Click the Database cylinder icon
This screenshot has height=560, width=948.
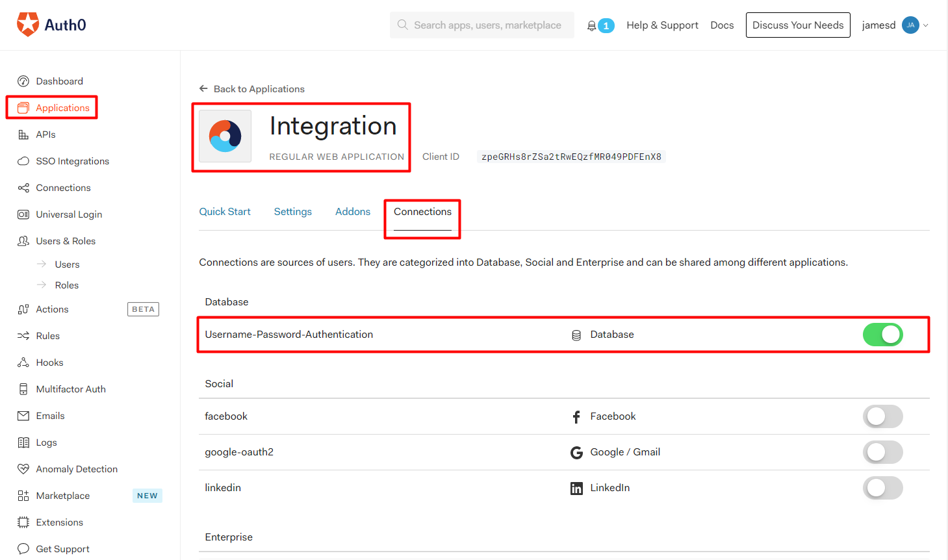point(576,335)
